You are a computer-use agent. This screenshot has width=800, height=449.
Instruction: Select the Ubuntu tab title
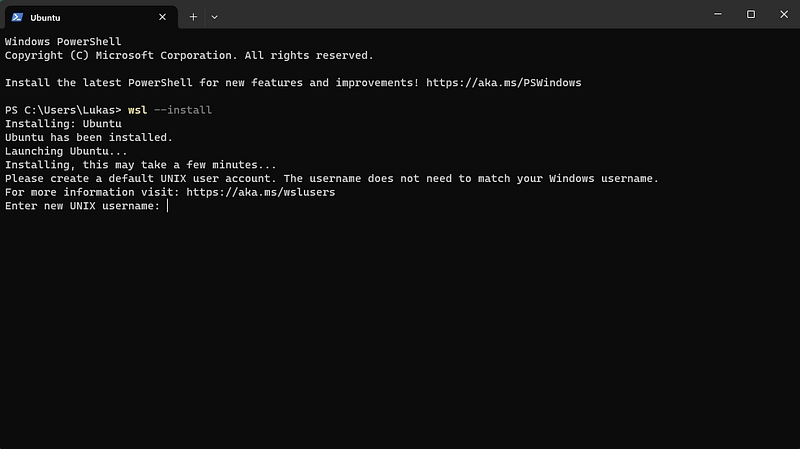coord(45,18)
